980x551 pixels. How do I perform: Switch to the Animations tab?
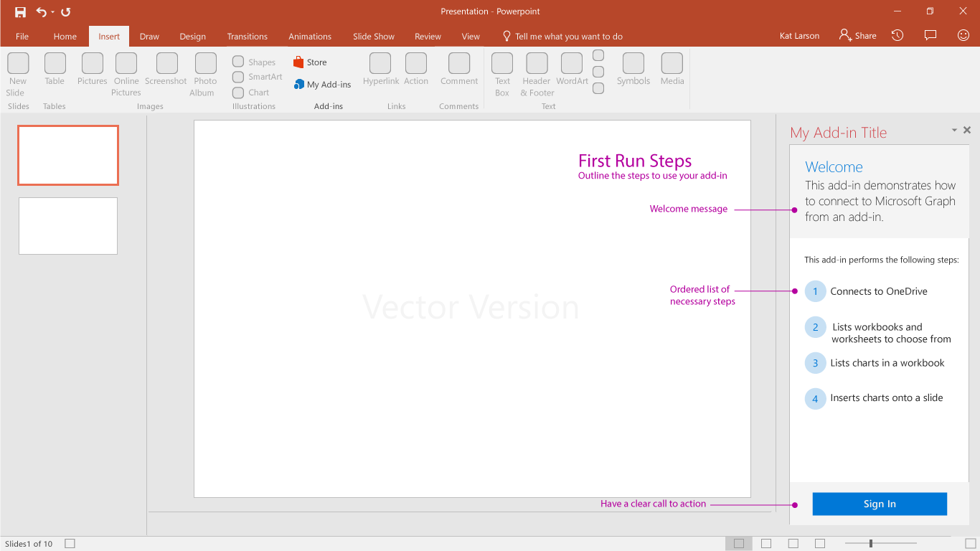pos(310,37)
